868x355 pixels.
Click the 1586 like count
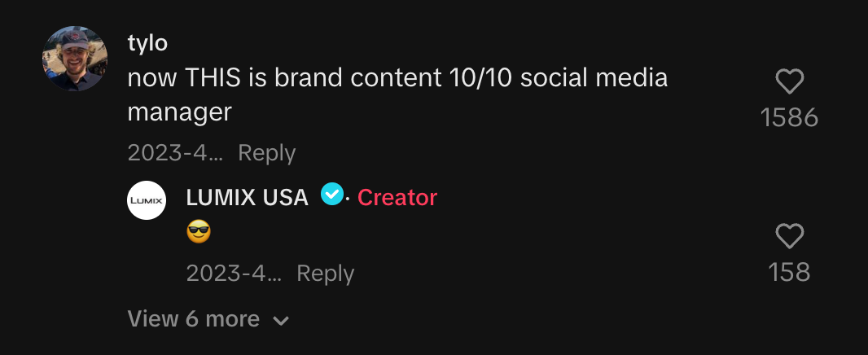(x=789, y=118)
